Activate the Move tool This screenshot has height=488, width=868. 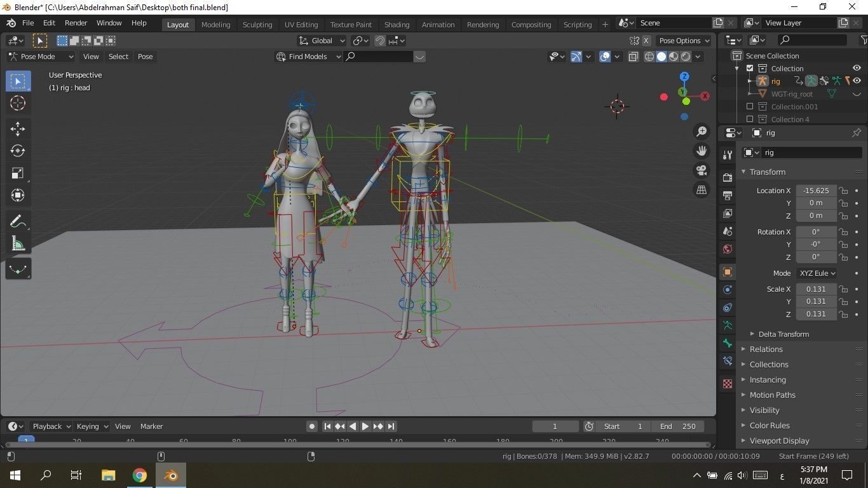pos(18,129)
